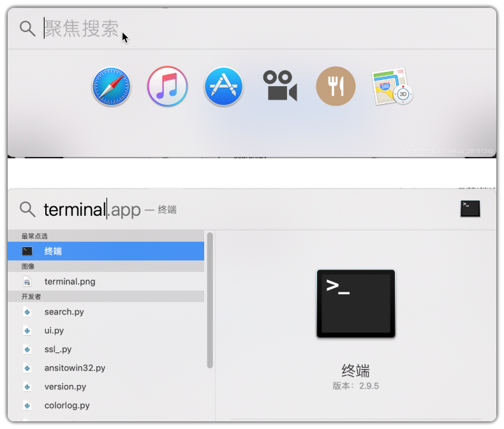The image size is (504, 429).
Task: Open Safari from Spotlight suggestions
Action: coord(111,87)
